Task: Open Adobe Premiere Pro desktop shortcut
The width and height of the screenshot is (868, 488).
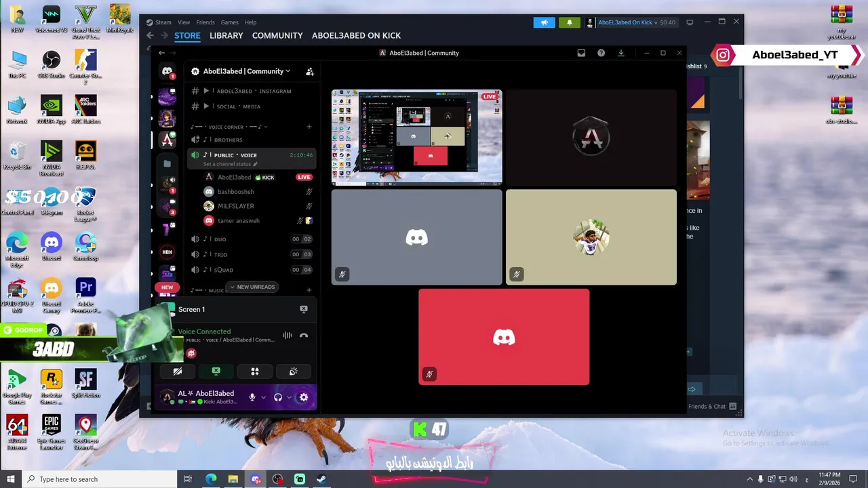Action: tap(85, 294)
